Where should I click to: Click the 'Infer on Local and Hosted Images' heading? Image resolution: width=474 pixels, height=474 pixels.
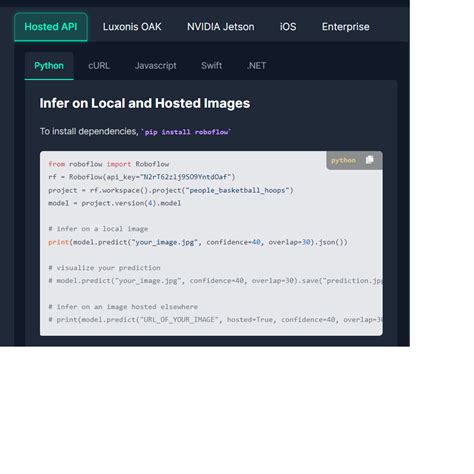[145, 103]
